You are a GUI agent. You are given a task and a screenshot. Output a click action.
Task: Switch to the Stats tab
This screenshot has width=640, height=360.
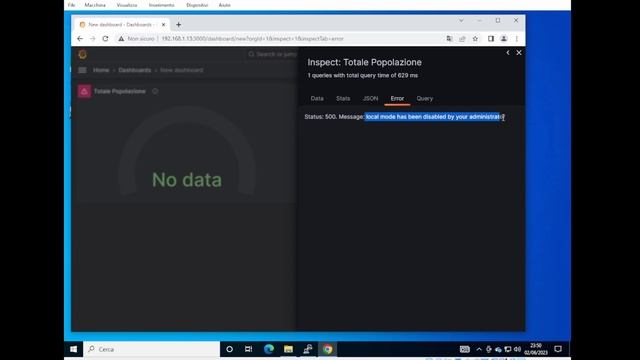[x=343, y=98]
